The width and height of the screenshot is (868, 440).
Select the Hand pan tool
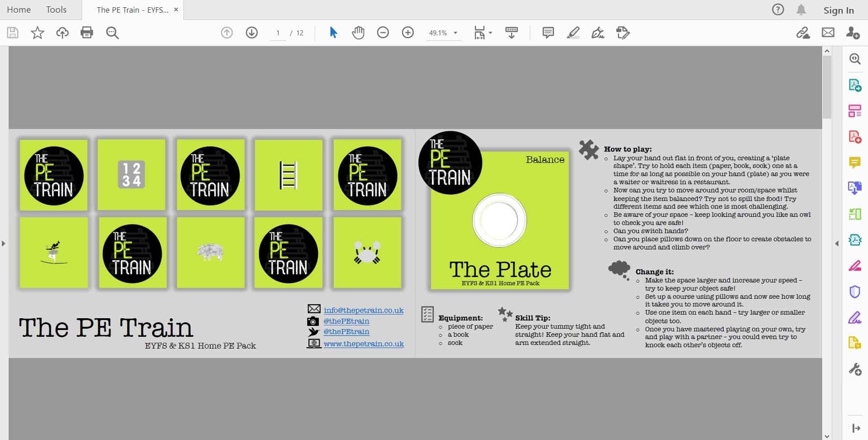[x=358, y=33]
